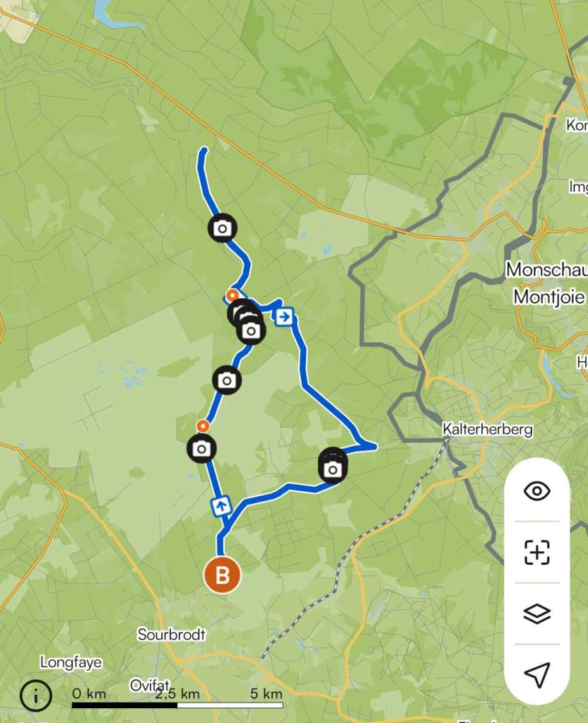Select the orange highlight dot near cluster
Screen dimensions: 588x723
[x=233, y=295]
